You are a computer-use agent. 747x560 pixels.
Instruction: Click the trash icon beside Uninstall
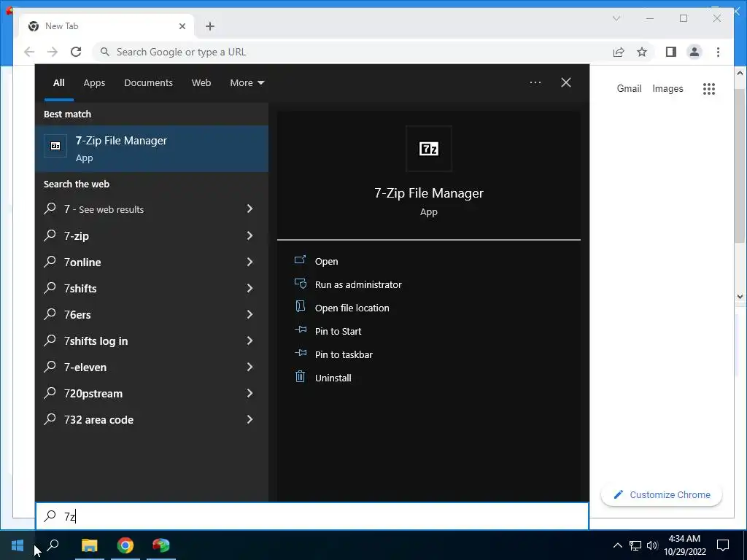pyautogui.click(x=300, y=377)
